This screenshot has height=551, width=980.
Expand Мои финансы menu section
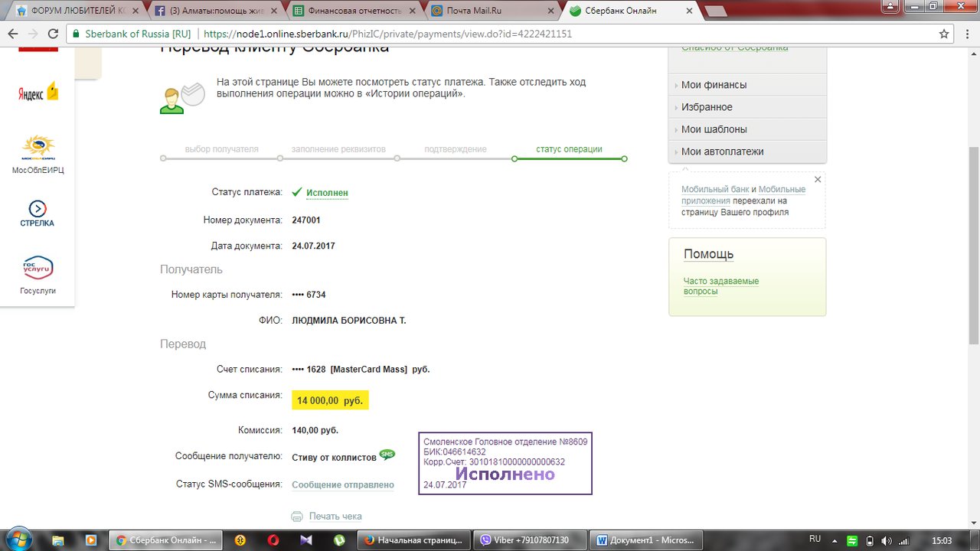[x=747, y=85]
